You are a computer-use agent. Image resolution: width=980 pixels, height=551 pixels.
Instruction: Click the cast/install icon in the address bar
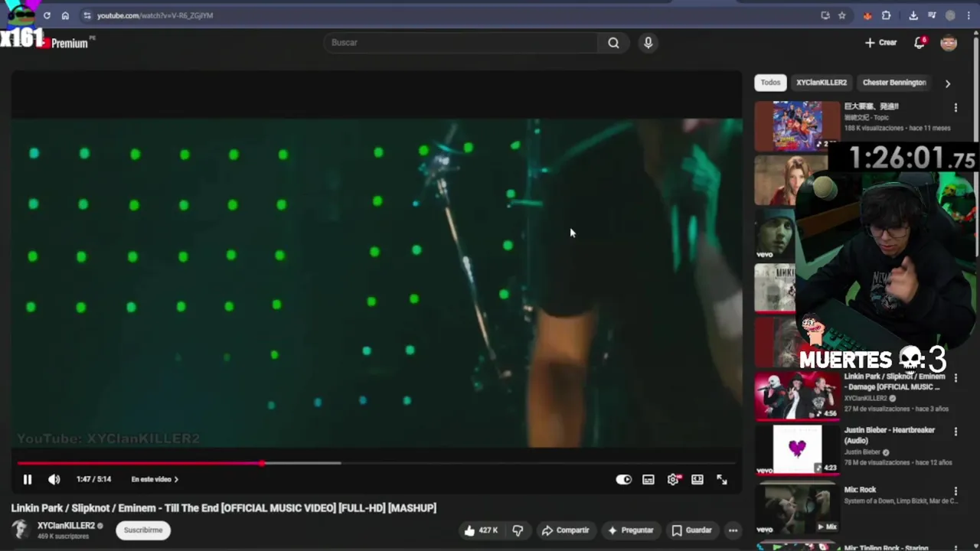pos(825,15)
